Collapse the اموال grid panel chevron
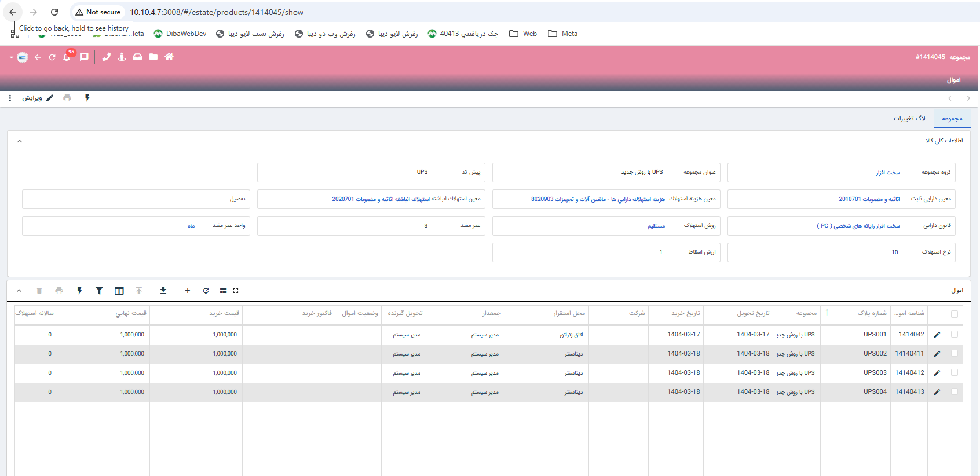 pyautogui.click(x=19, y=291)
